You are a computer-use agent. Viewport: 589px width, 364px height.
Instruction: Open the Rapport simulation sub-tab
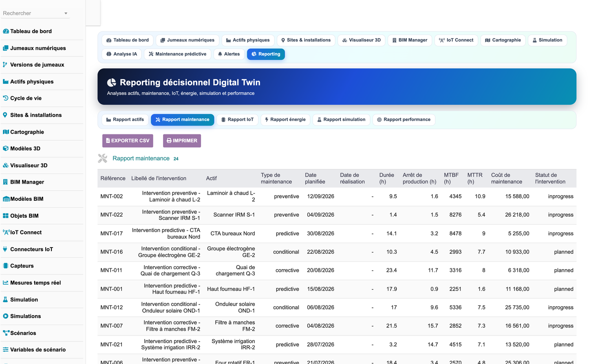pos(341,120)
